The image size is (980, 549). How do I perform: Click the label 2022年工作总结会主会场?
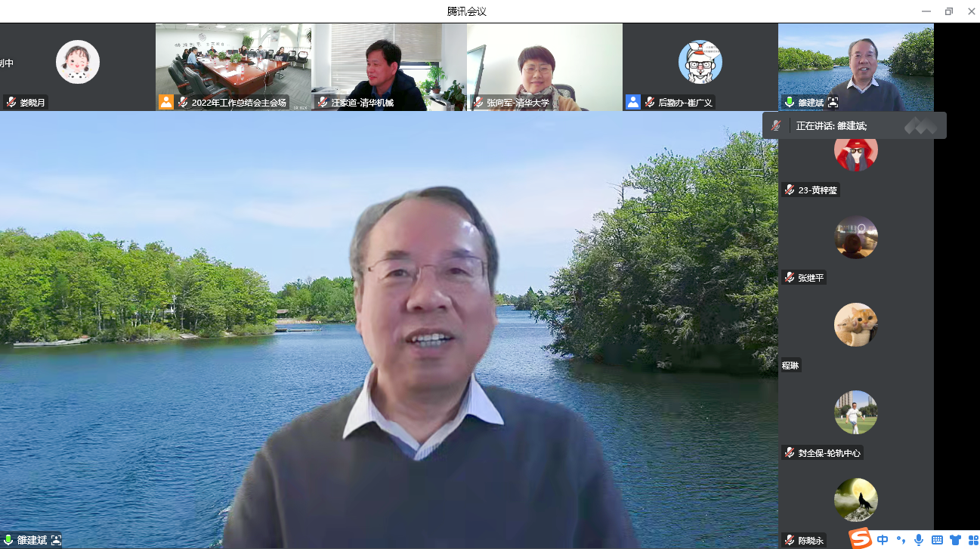(240, 103)
